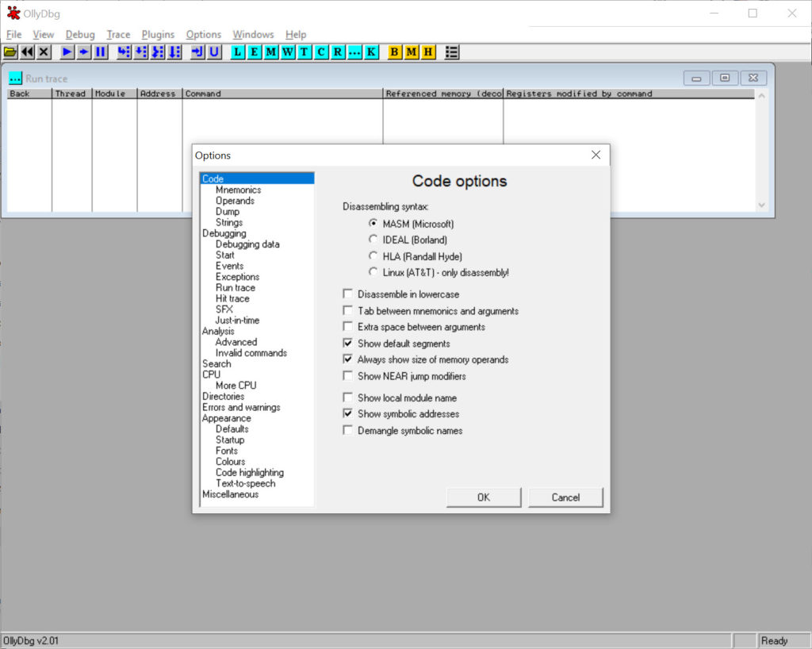
Task: Choose Run trace in the options tree
Action: (x=236, y=287)
